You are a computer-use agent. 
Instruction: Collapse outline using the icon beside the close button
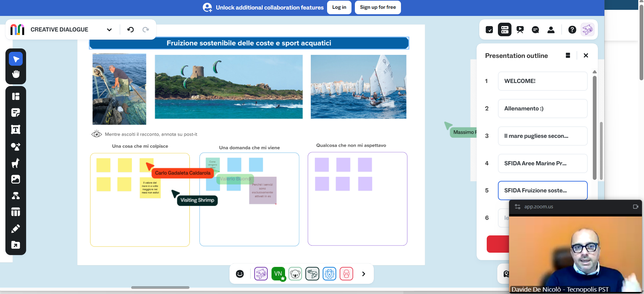(568, 56)
